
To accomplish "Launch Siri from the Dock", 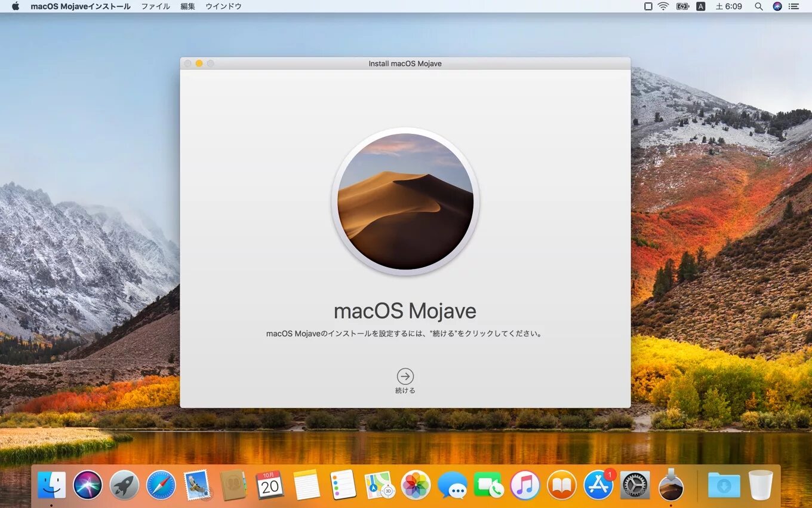I will 88,485.
